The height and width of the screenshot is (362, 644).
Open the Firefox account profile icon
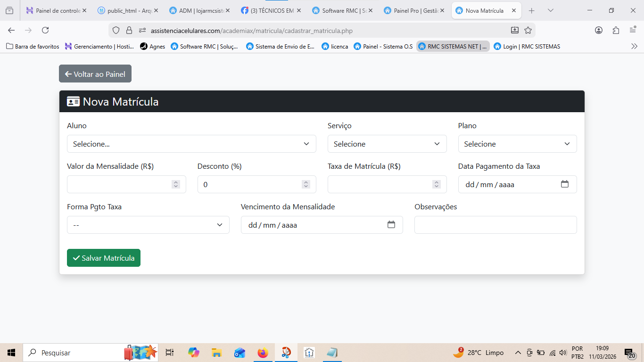pos(599,30)
